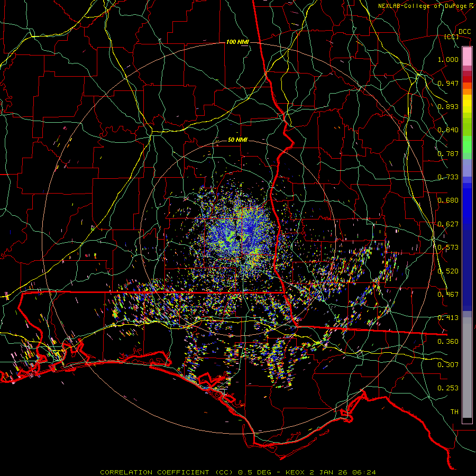
Task: Click the green segment of the color bar
Action: tap(467, 144)
